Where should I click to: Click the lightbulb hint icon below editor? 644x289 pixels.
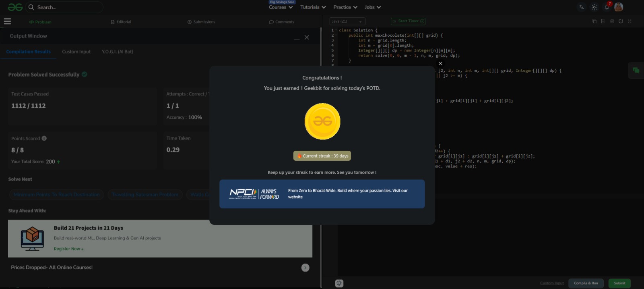(339, 283)
